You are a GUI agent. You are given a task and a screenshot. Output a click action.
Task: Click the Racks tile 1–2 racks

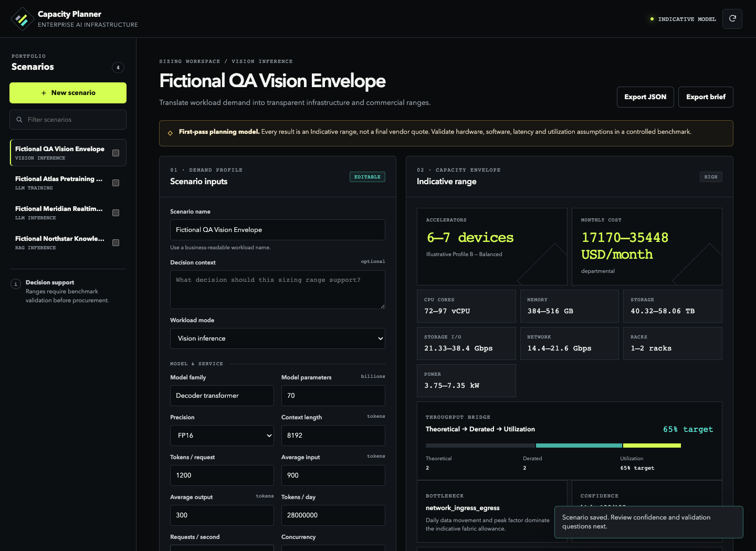(673, 344)
